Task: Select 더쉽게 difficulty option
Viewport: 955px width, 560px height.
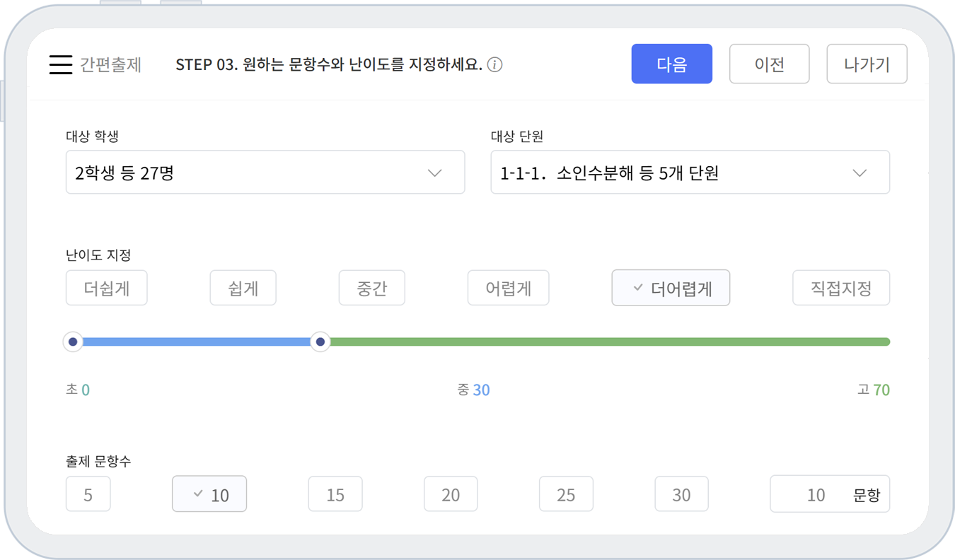Action: click(106, 288)
